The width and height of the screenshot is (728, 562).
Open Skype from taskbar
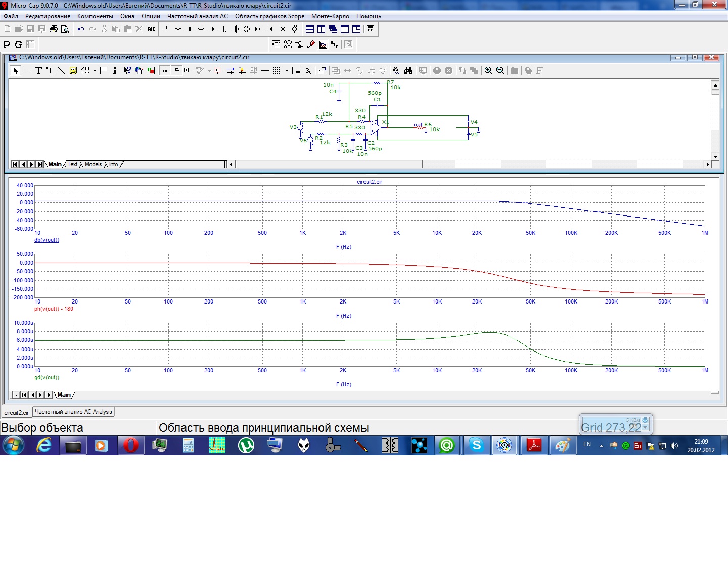click(477, 445)
